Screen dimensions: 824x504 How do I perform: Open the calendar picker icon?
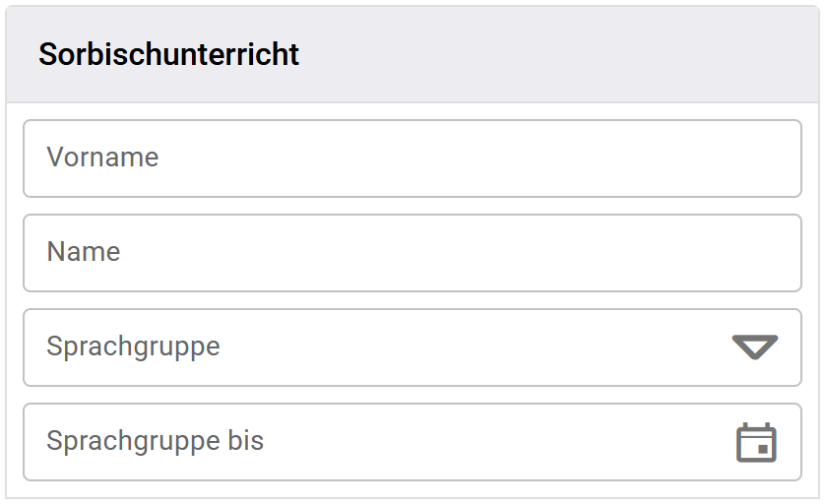tap(756, 442)
